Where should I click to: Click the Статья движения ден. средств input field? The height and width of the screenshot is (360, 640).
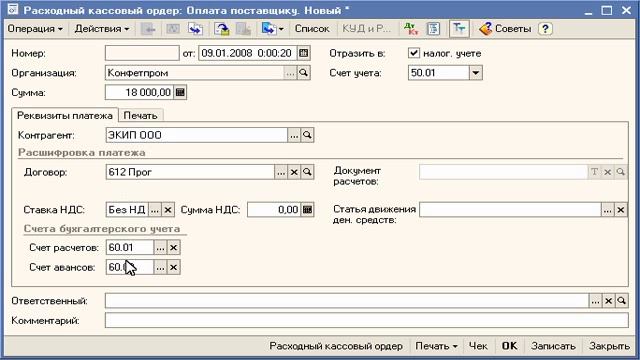510,210
